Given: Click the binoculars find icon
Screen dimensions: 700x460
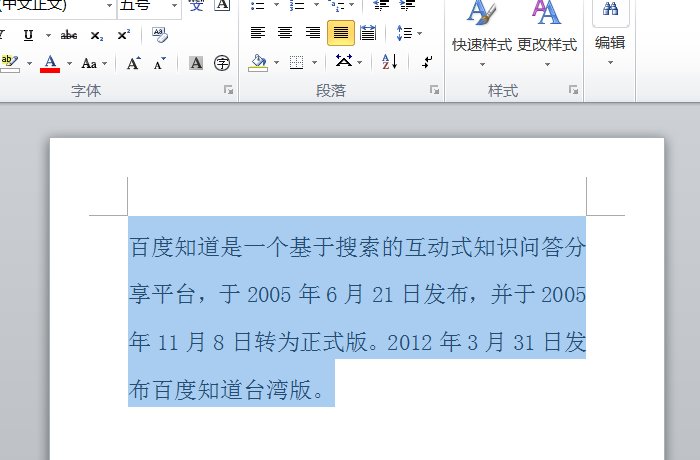Looking at the screenshot, I should 610,9.
